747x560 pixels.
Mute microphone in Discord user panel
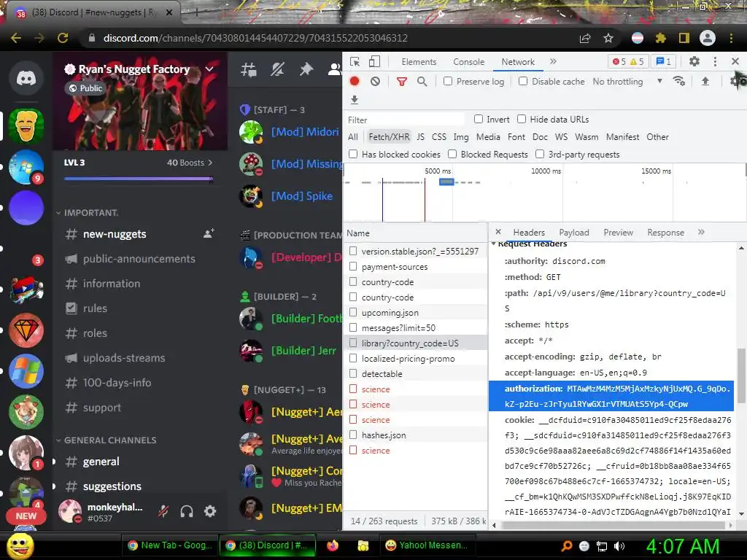pyautogui.click(x=163, y=511)
